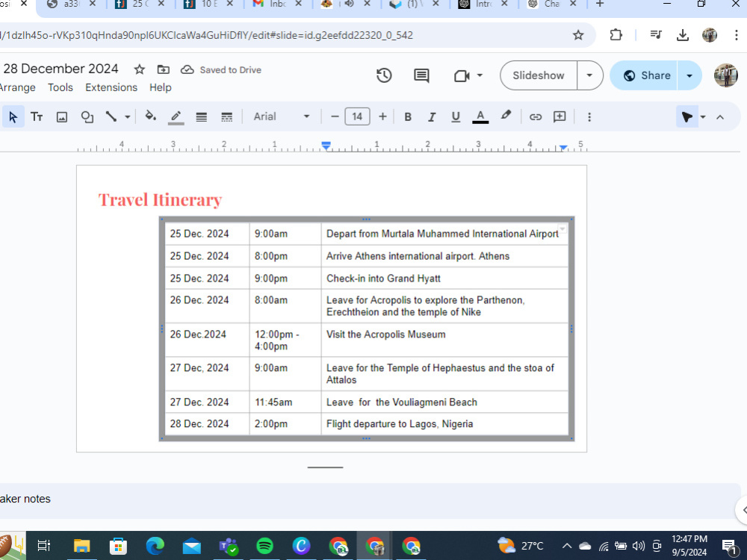Screen dimensions: 747x560
Task: Show hidden system tray icons
Action: pyautogui.click(x=566, y=546)
